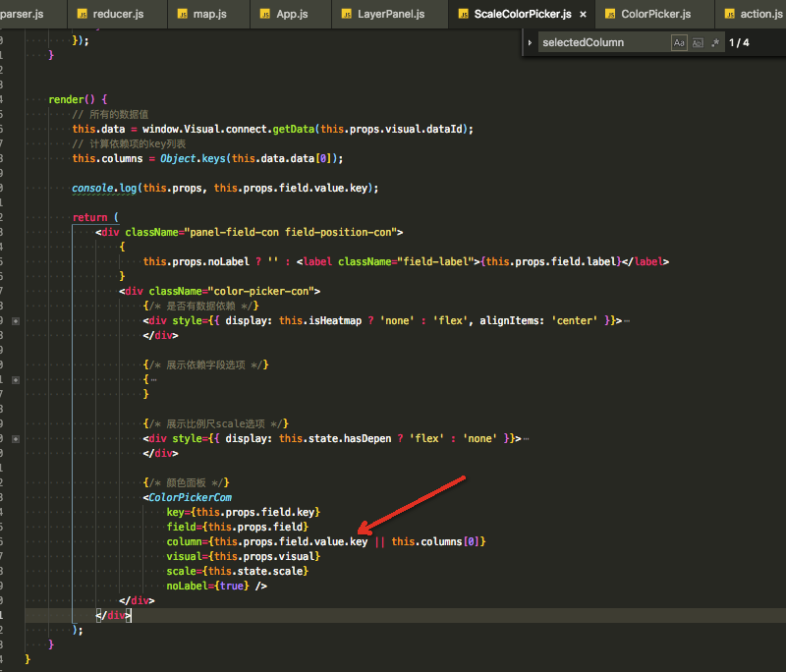The height and width of the screenshot is (672, 786).
Task: Click {this.props.field.label} inside label tag
Action: [551, 261]
